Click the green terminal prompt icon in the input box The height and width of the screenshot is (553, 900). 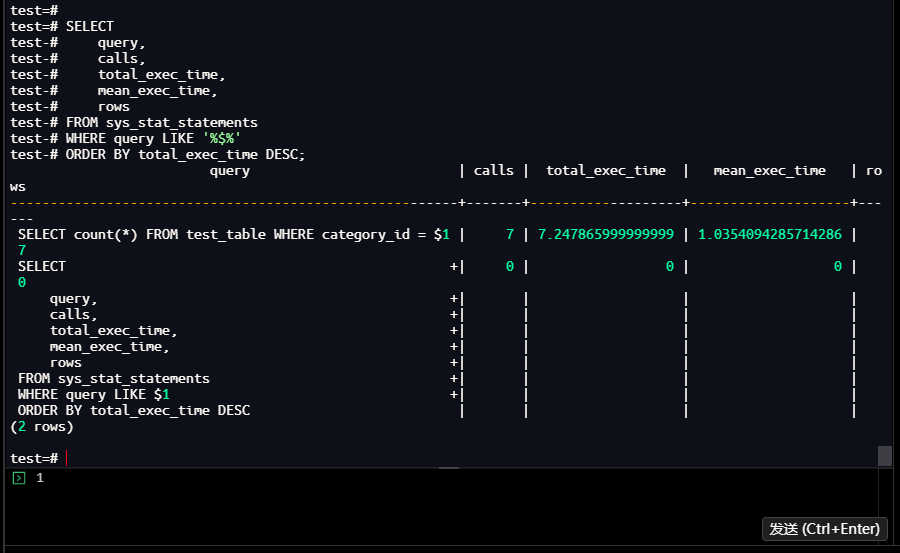(x=19, y=478)
